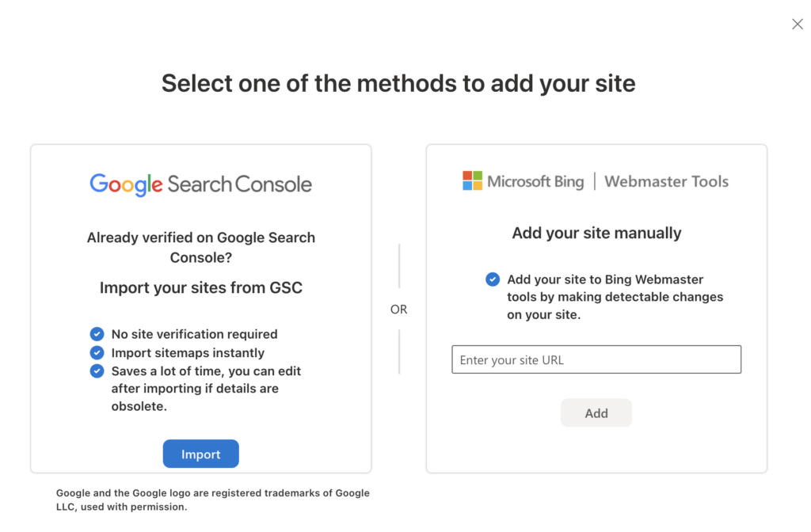
Task: Click the No site verification required text
Action: pyautogui.click(x=194, y=334)
